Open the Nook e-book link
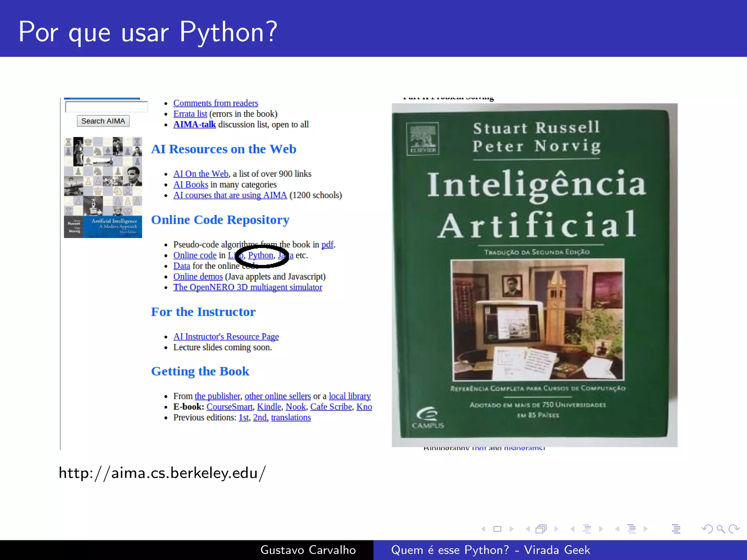747x560 pixels. tap(296, 407)
